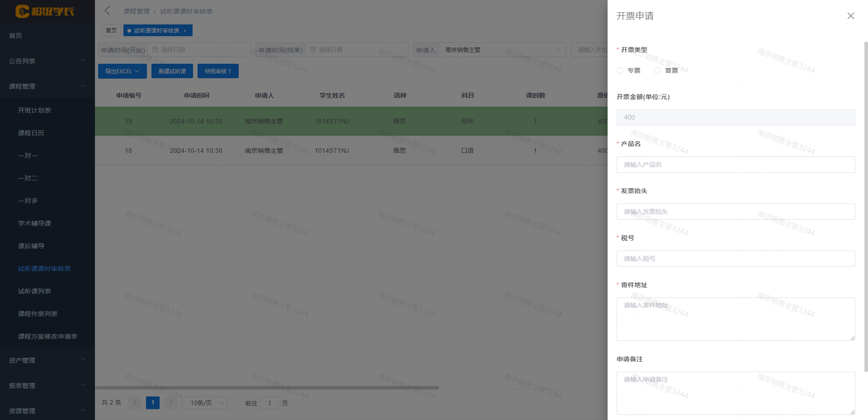Open the 10条/页 page size dropdown
Image resolution: width=868 pixels, height=420 pixels.
point(204,402)
